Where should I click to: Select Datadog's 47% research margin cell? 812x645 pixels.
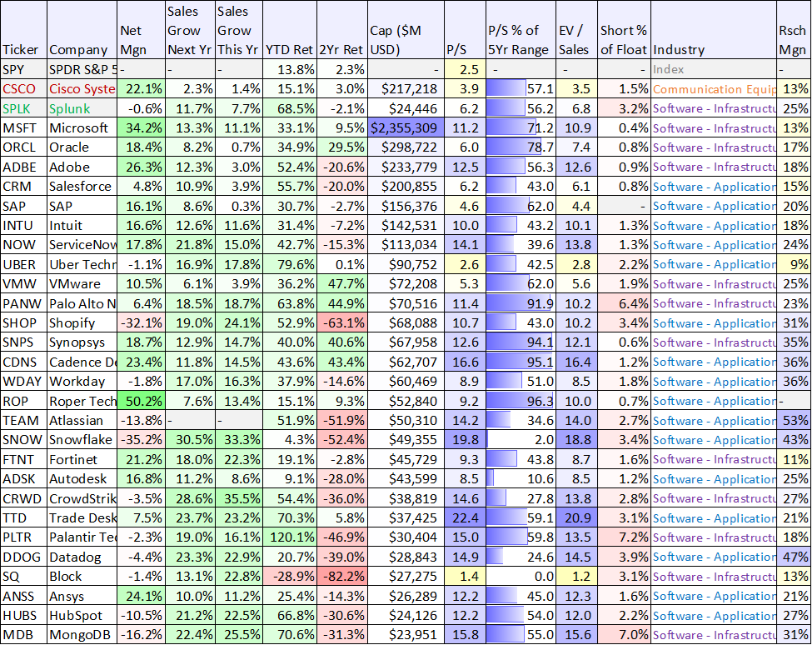pos(794,557)
